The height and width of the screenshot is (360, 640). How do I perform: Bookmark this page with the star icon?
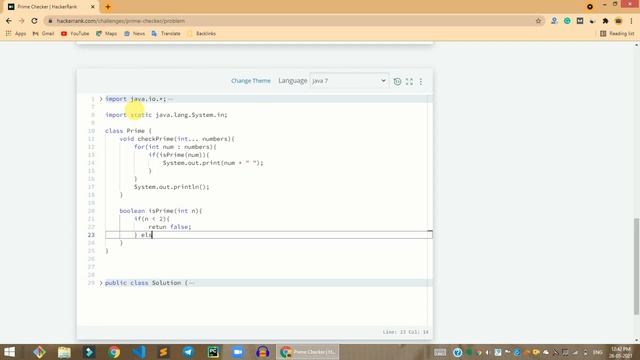pos(538,21)
